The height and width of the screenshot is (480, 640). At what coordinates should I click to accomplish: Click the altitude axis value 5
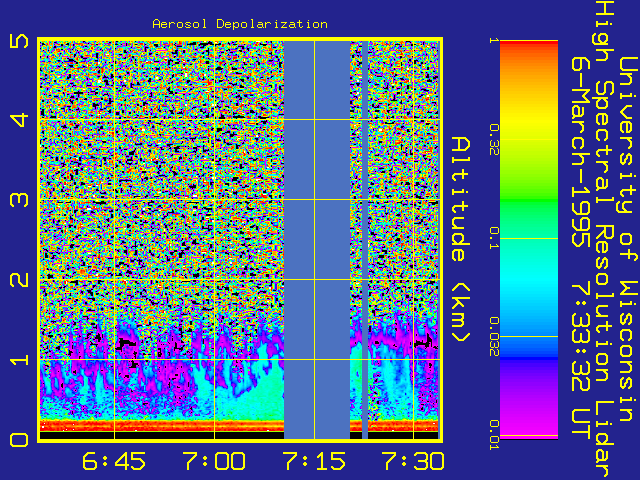point(19,41)
